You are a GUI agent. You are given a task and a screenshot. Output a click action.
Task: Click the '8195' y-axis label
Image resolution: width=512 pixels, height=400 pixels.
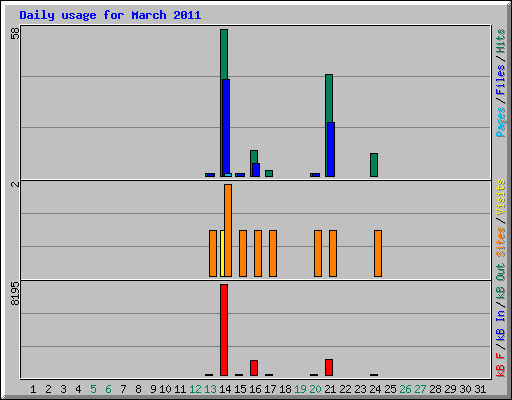pos(15,293)
